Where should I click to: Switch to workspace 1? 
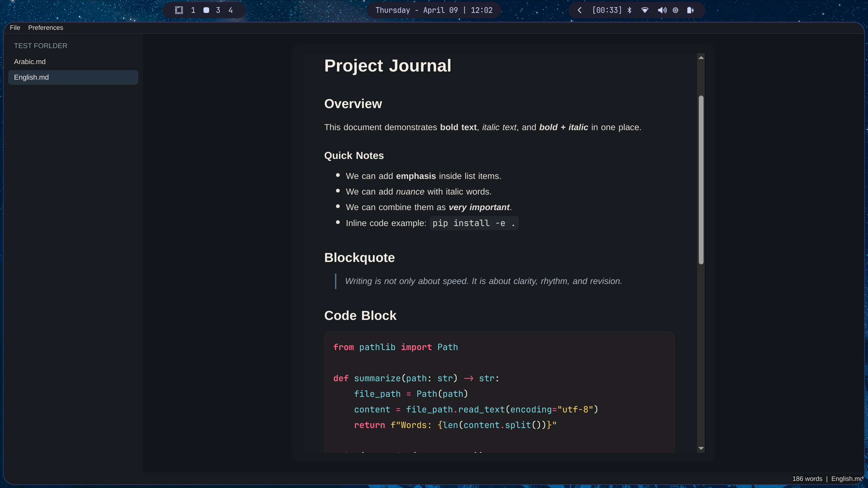coord(193,10)
